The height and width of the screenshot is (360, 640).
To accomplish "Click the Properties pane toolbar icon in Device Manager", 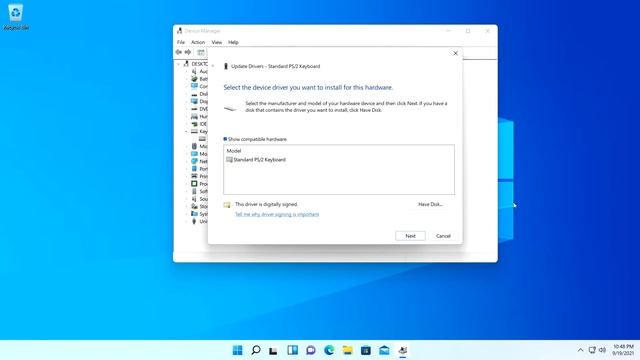I will [201, 52].
